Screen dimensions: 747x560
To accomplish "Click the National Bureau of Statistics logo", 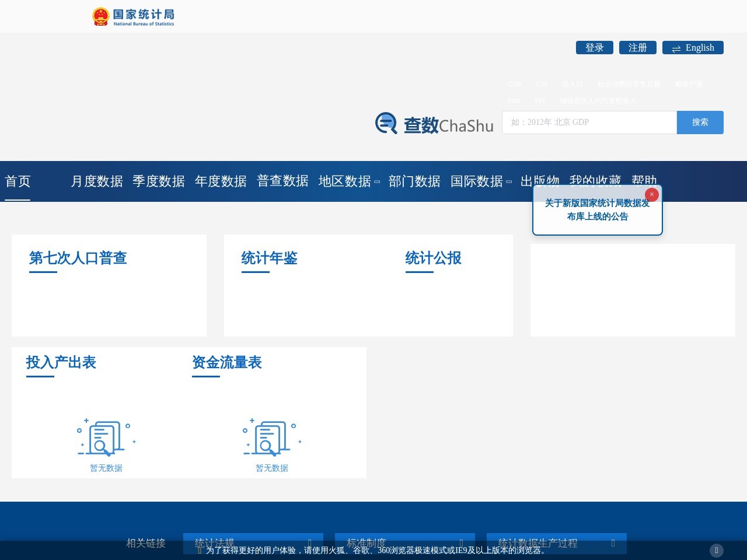I will (x=134, y=17).
